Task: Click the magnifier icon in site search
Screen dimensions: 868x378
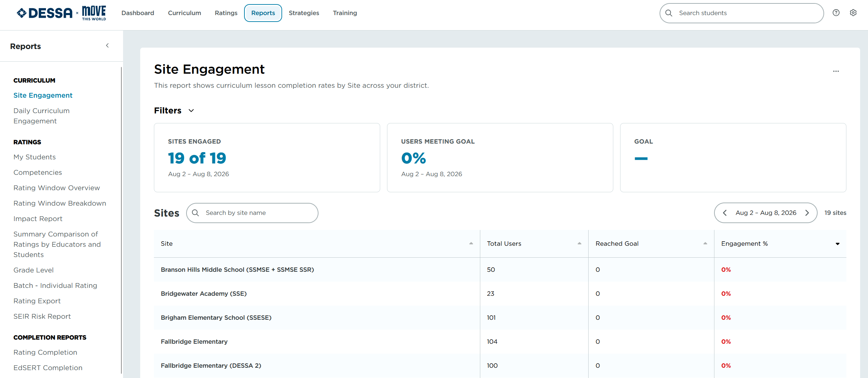Action: point(195,213)
